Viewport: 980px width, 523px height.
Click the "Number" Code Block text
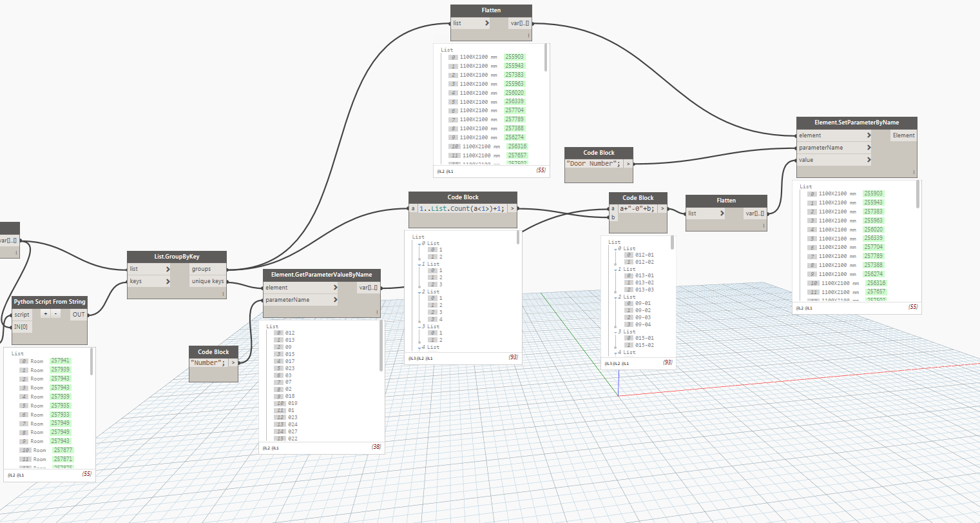pyautogui.click(x=207, y=363)
